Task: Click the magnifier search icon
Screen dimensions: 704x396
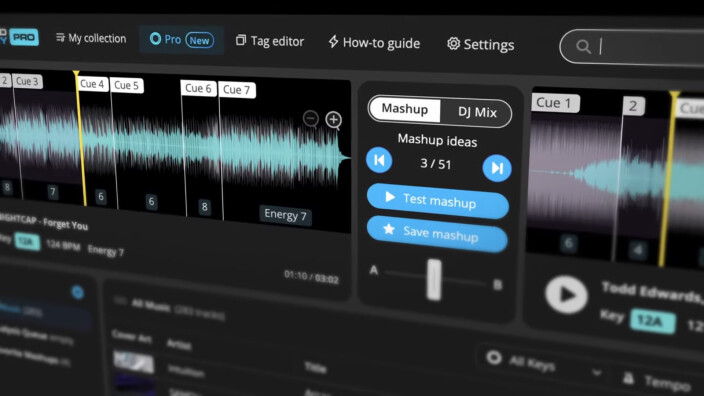Action: [583, 46]
